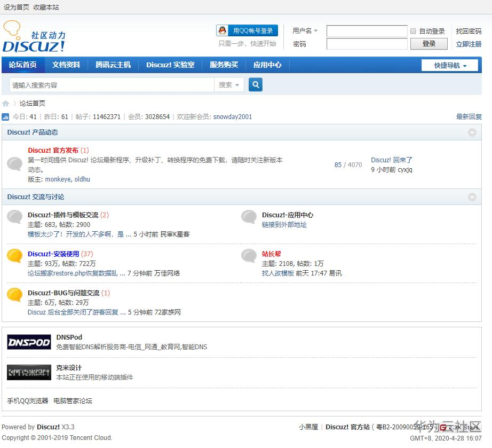The image size is (492, 448).
Task: Open the 腾讯云主机 nav tab
Action: 113,65
